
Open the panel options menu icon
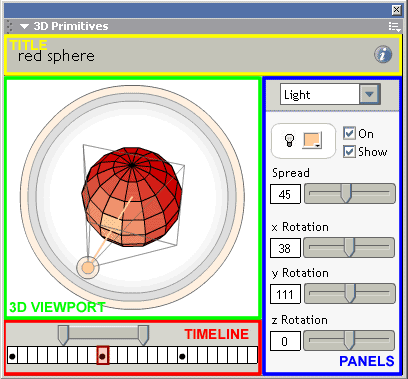(x=394, y=26)
